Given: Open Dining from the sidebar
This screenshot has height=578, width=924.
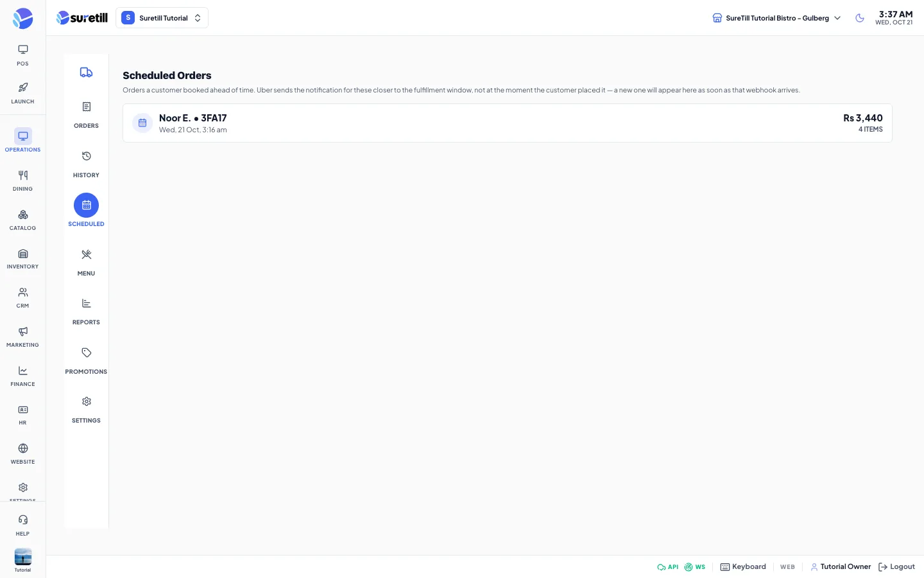Looking at the screenshot, I should click(x=22, y=180).
